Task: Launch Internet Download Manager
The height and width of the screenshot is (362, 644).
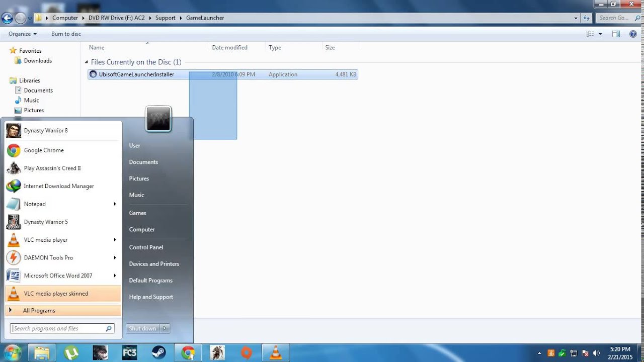Action: 63,186
